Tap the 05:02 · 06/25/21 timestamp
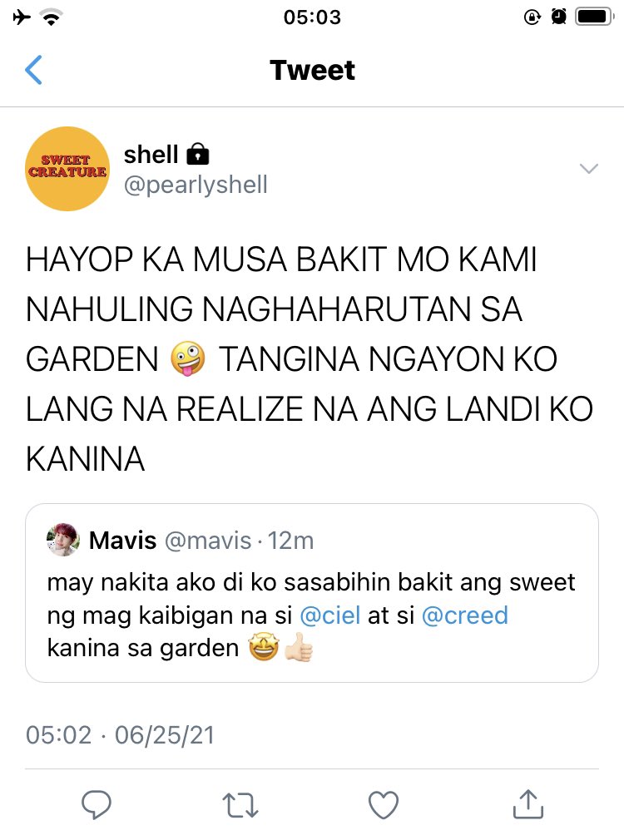Screen dimensions: 624x840 click(x=120, y=735)
